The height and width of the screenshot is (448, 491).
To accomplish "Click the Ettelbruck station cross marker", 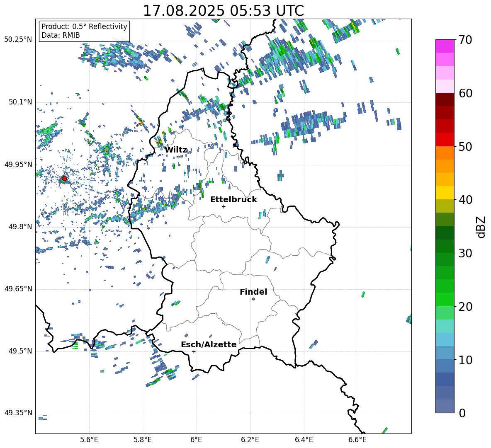I will click(224, 206).
